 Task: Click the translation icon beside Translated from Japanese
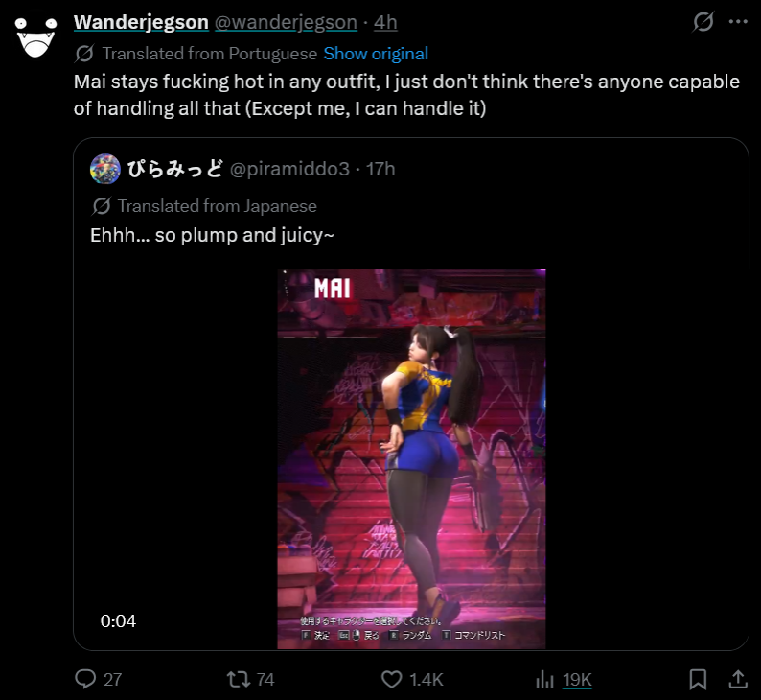click(102, 206)
